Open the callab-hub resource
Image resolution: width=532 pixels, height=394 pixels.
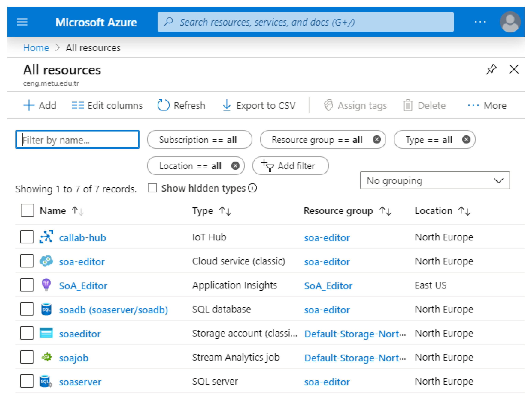coord(82,238)
